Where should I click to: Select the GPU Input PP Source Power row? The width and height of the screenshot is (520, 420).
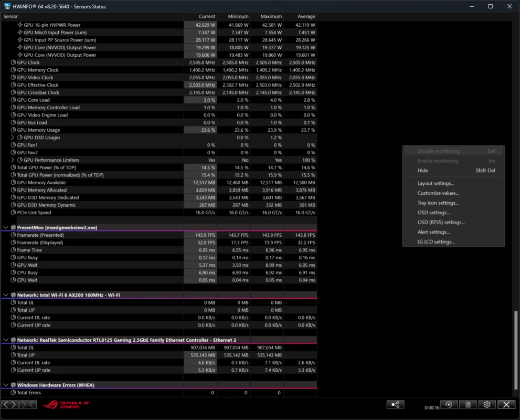pyautogui.click(x=159, y=40)
